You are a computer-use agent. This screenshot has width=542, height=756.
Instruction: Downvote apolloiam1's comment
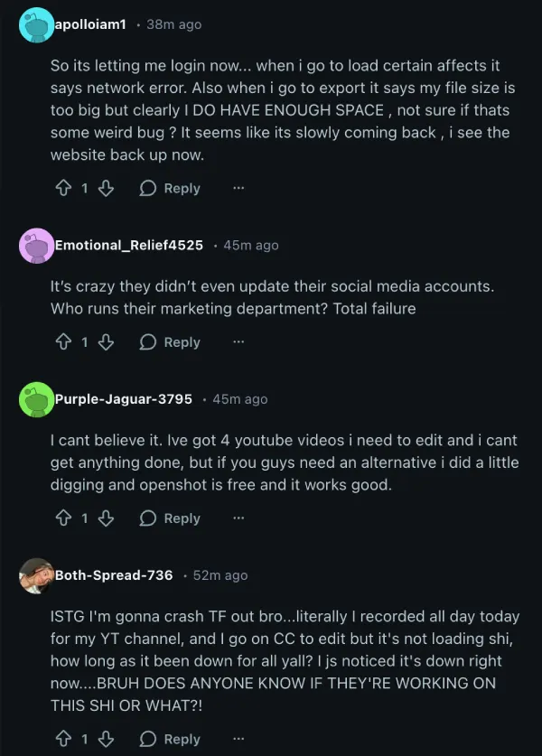coord(106,188)
